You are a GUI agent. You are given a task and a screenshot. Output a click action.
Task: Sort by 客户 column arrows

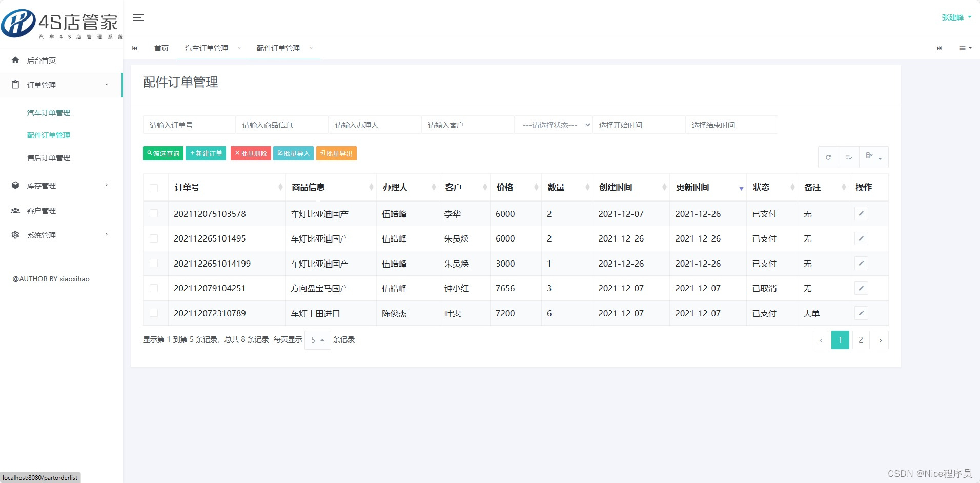(485, 187)
